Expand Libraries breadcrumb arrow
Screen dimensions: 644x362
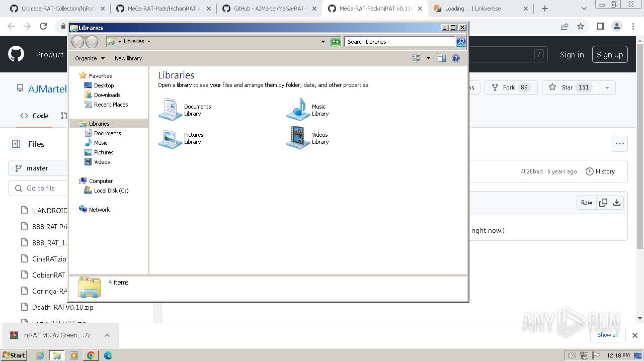tap(148, 42)
